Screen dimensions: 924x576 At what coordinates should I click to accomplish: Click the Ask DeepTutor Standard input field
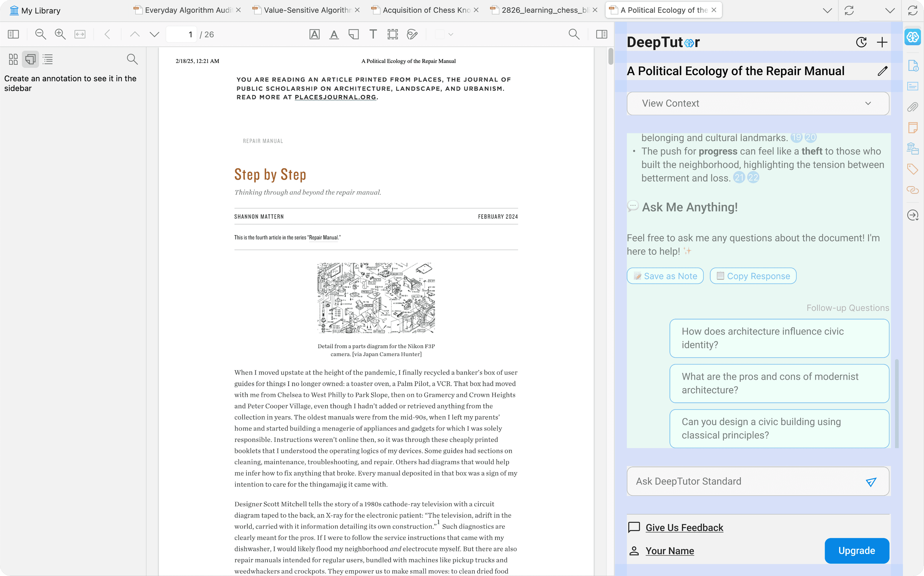click(743, 481)
